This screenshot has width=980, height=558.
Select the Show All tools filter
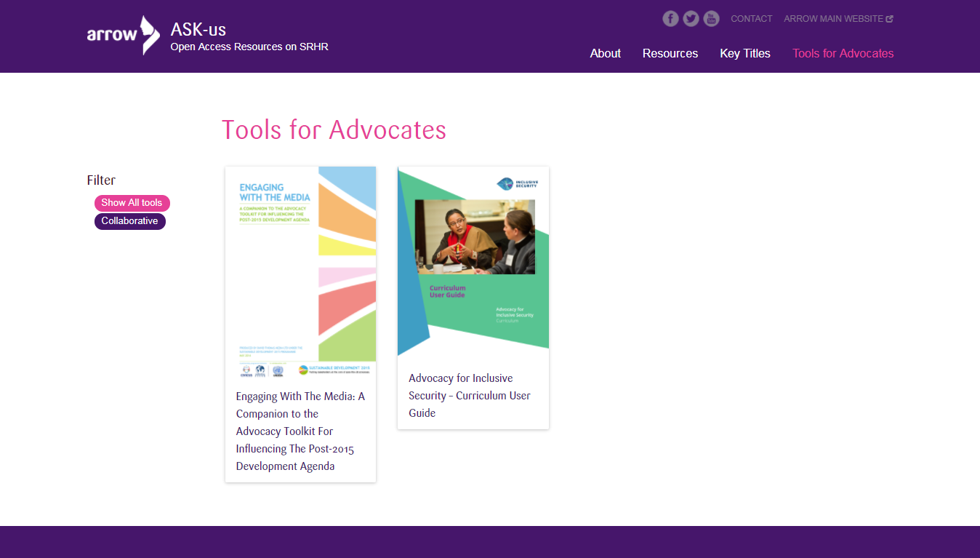coord(132,203)
